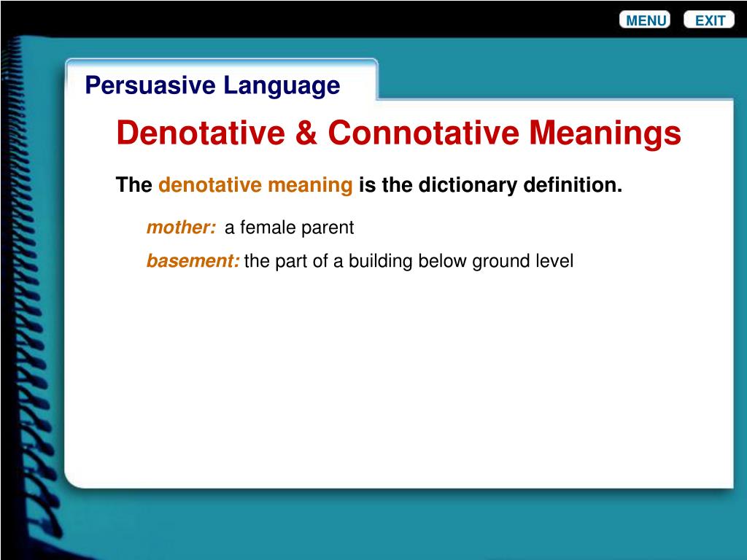Image resolution: width=747 pixels, height=560 pixels.
Task: Click the word 'basement:' in orange
Action: click(193, 261)
